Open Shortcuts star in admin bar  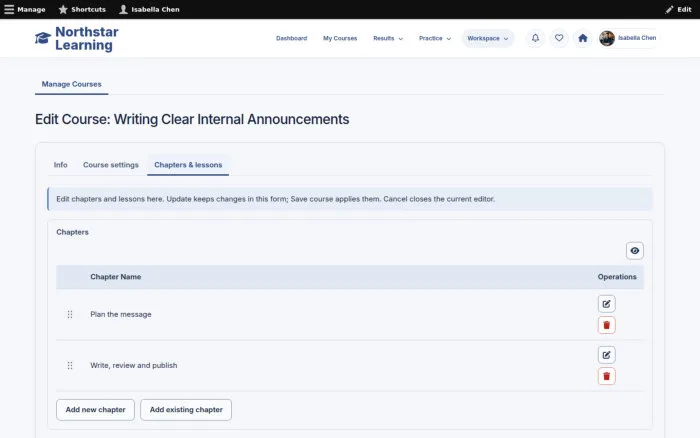[x=82, y=9]
